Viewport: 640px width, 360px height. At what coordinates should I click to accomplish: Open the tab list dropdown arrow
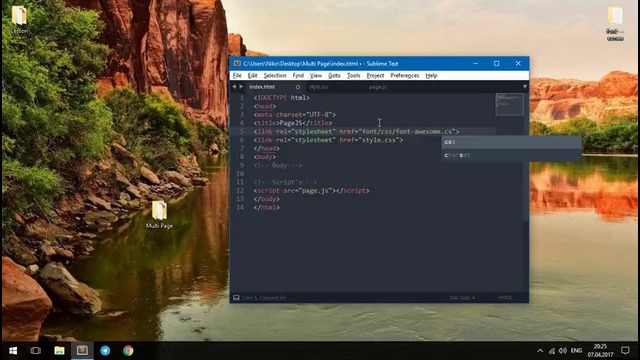(524, 87)
